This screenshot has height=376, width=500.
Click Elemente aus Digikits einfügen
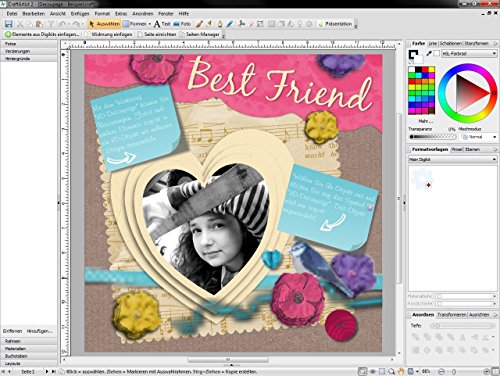[x=42, y=34]
